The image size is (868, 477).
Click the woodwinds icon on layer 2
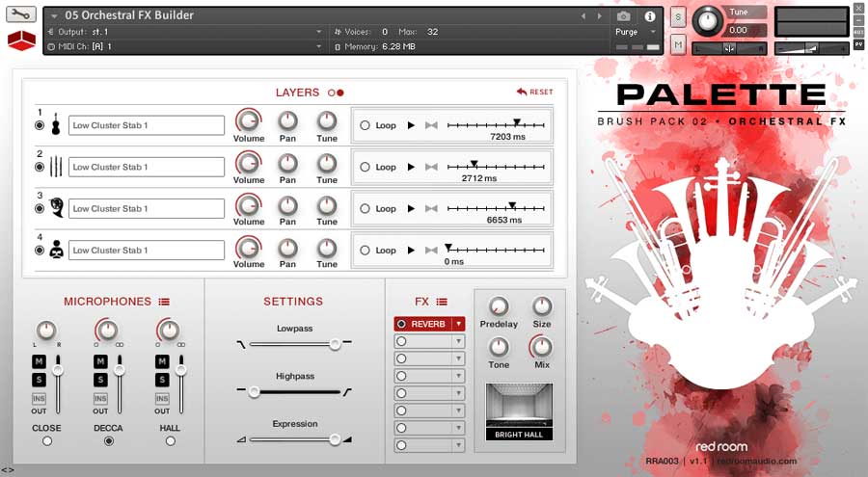coord(56,167)
